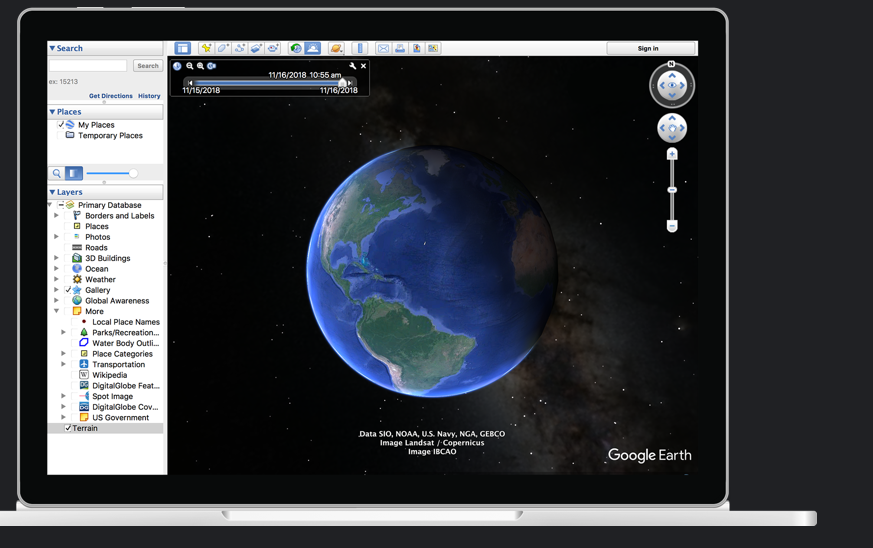Click the hand Move joystick center

(672, 128)
